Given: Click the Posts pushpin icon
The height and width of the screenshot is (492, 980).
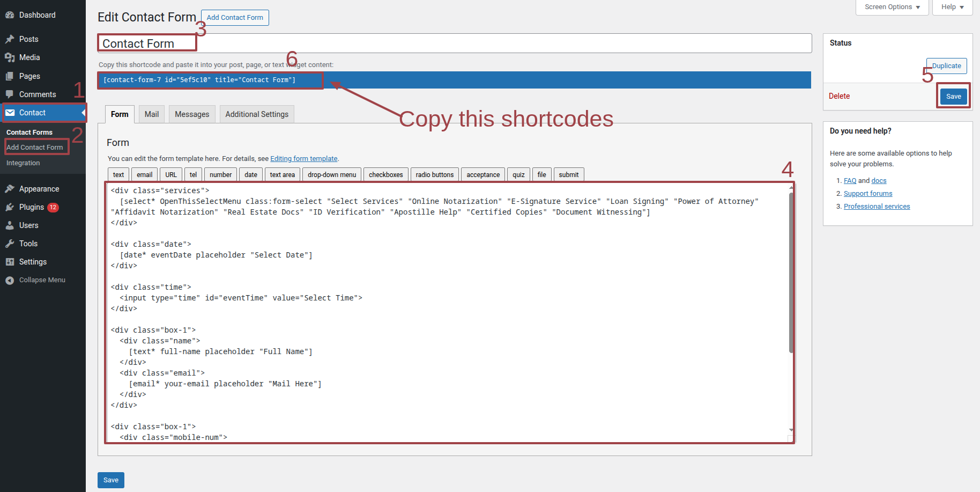Looking at the screenshot, I should coord(10,39).
